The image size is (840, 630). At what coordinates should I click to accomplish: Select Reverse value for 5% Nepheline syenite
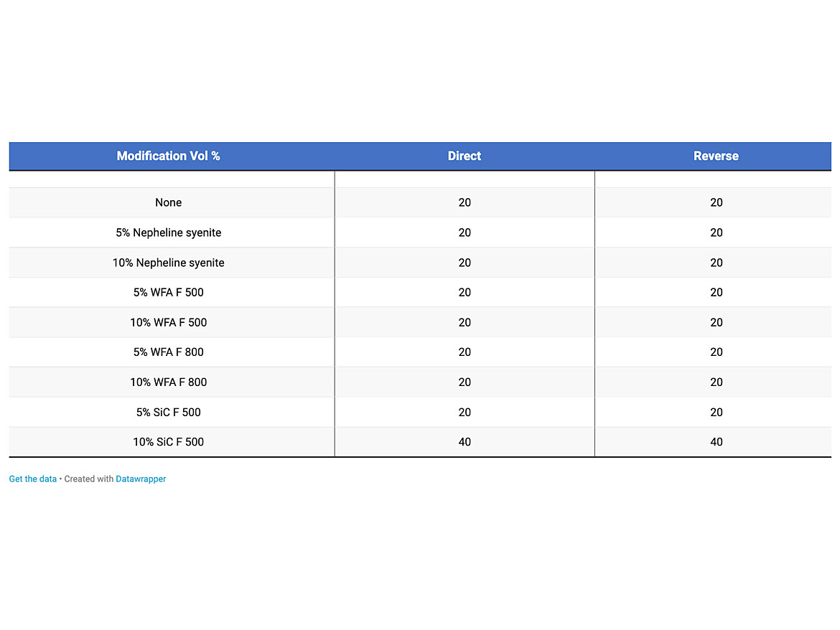716,233
